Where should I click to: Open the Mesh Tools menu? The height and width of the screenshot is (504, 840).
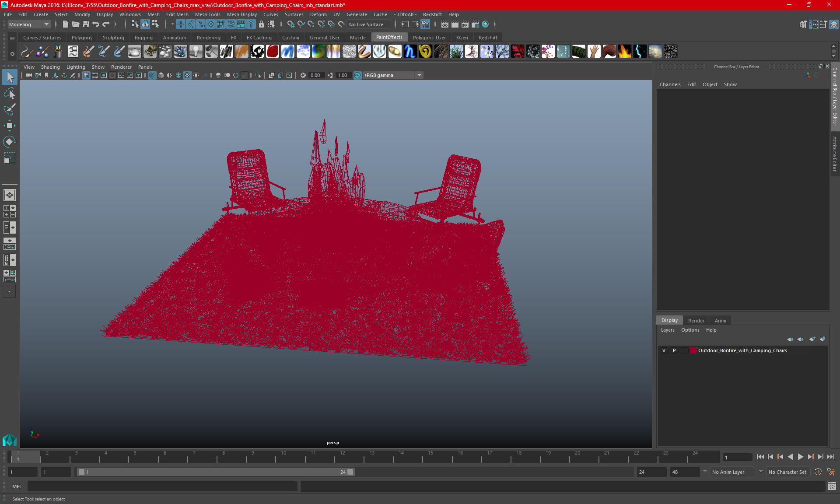(x=207, y=14)
